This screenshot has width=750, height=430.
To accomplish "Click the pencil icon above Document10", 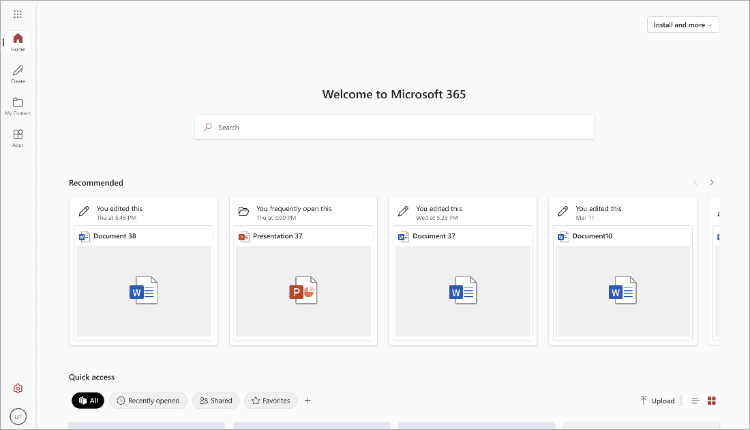I will click(x=563, y=211).
